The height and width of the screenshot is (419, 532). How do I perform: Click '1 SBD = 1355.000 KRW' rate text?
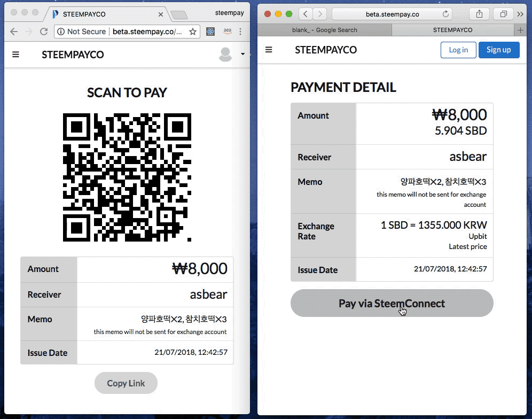tap(434, 225)
